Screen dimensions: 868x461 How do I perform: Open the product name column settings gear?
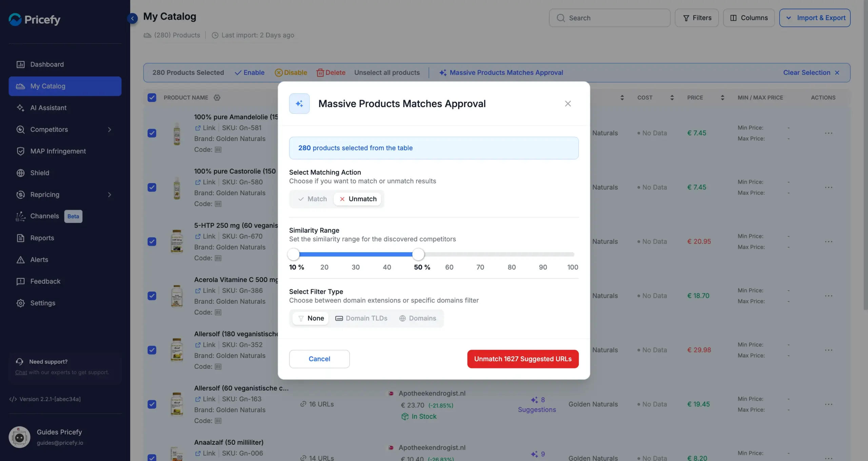pyautogui.click(x=217, y=98)
